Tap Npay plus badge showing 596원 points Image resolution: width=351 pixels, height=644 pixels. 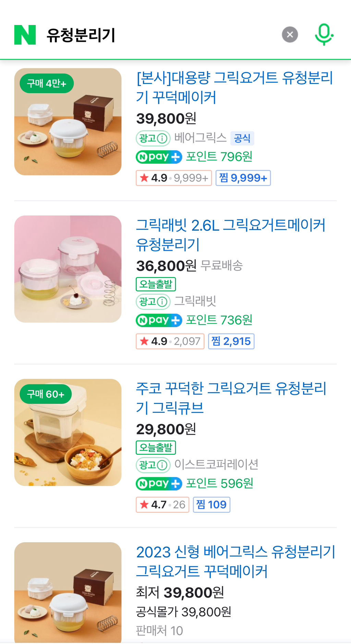(159, 484)
